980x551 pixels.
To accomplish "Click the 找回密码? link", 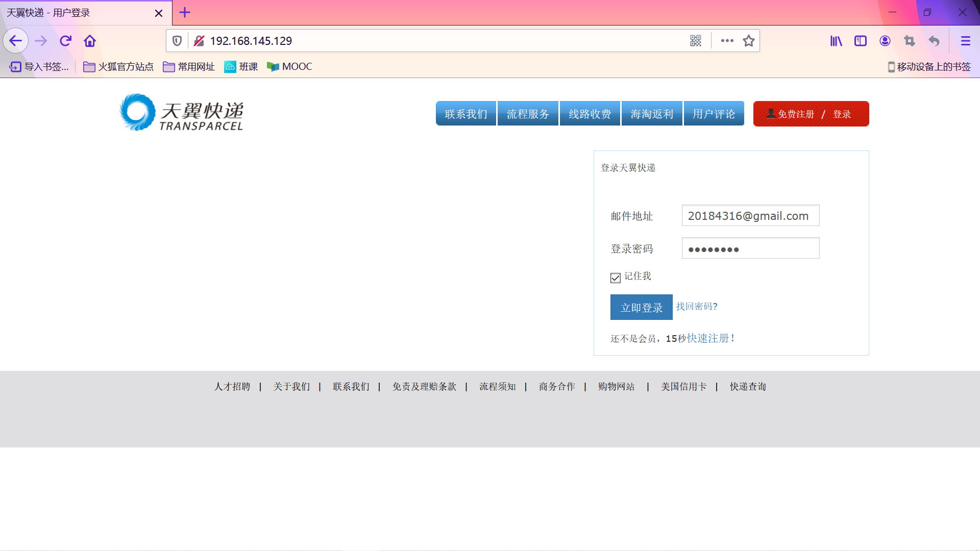I will [x=697, y=307].
